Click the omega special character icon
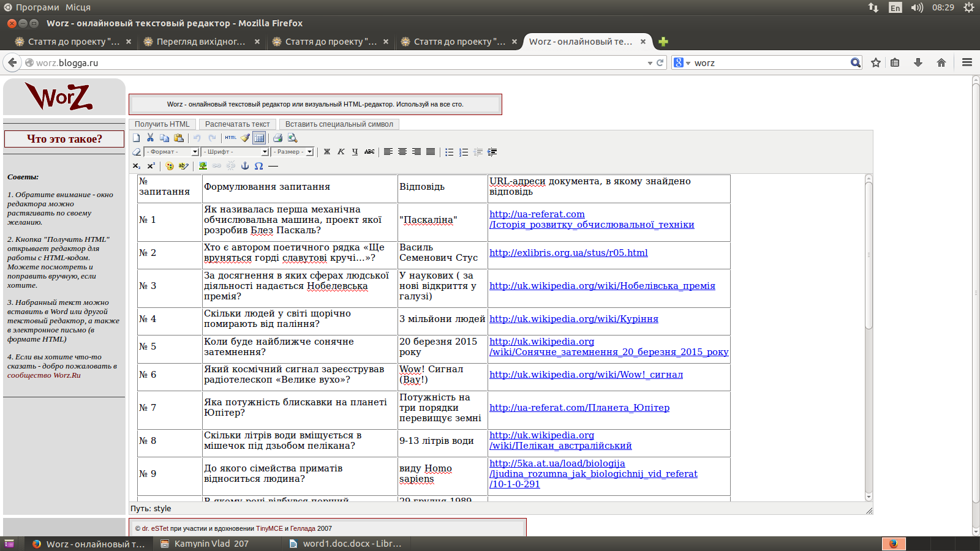The height and width of the screenshot is (551, 980). pyautogui.click(x=259, y=166)
